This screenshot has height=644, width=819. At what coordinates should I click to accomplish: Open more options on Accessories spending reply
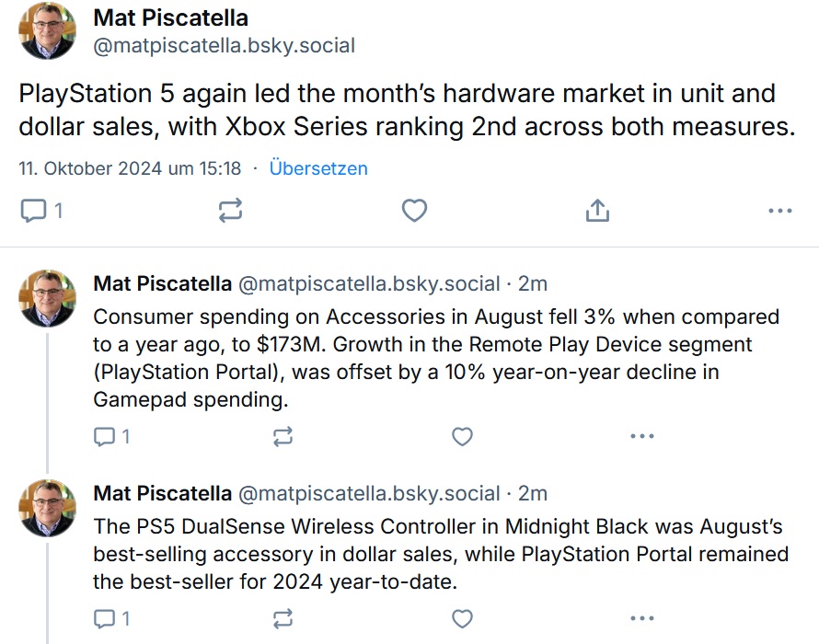(642, 436)
